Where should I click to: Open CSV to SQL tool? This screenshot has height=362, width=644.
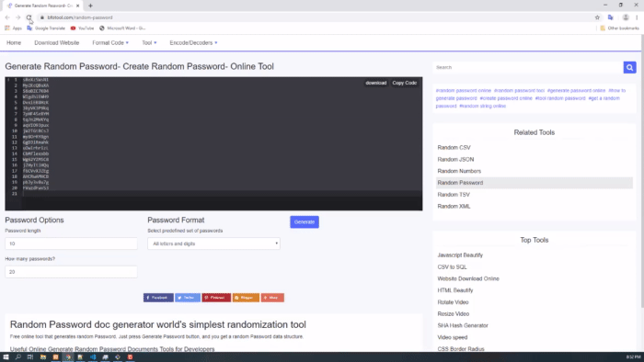pyautogui.click(x=452, y=266)
